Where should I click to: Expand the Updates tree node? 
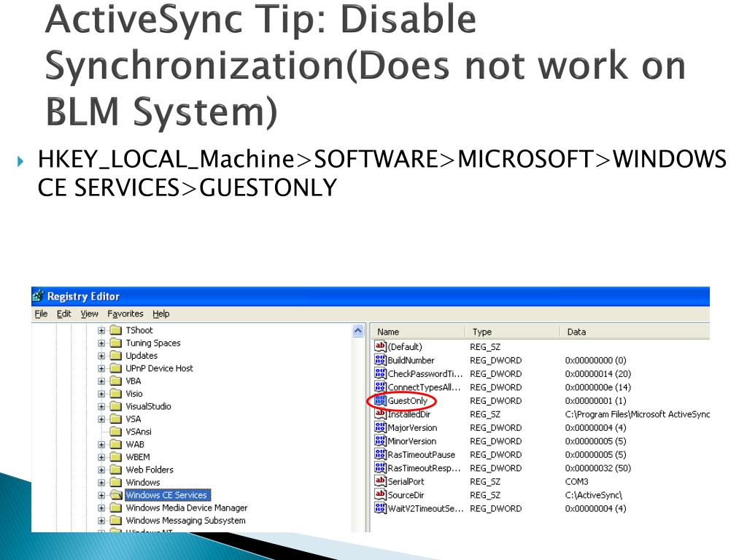pos(101,356)
